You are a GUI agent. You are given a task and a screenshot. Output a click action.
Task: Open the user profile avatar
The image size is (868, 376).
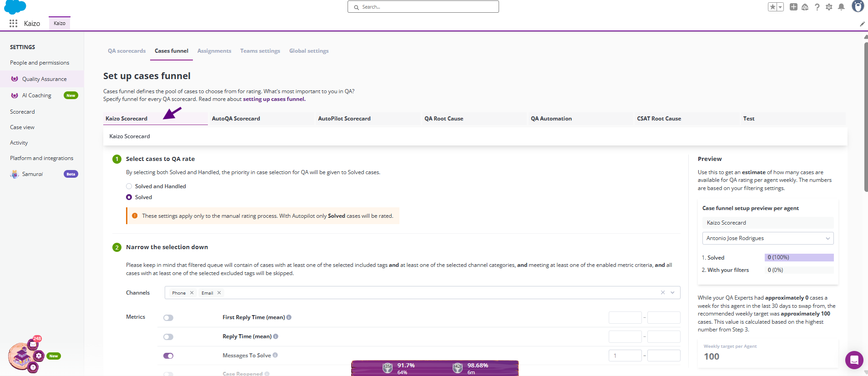click(858, 6)
